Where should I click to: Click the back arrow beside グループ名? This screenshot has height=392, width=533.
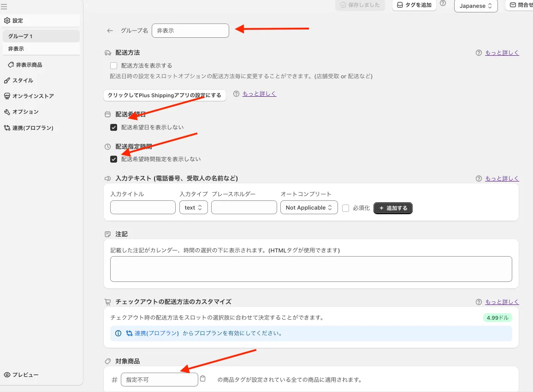click(x=110, y=31)
